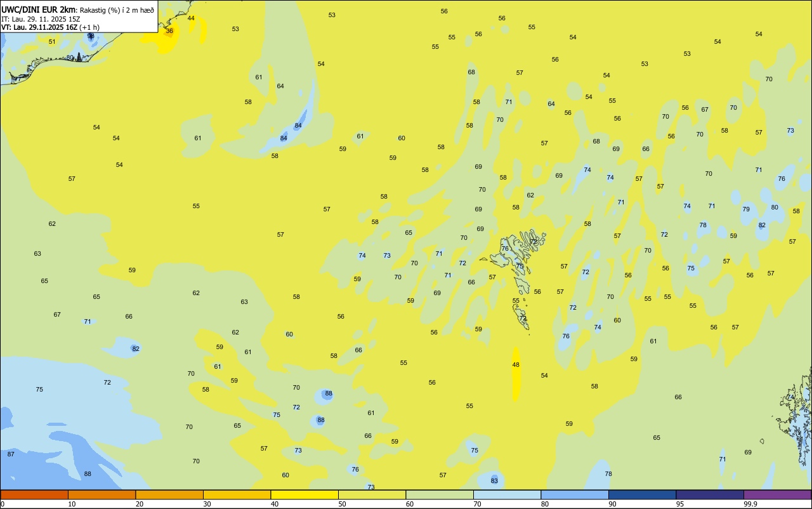This screenshot has width=812, height=509.
Task: Click the '30' legend tick label
Action: (x=207, y=504)
